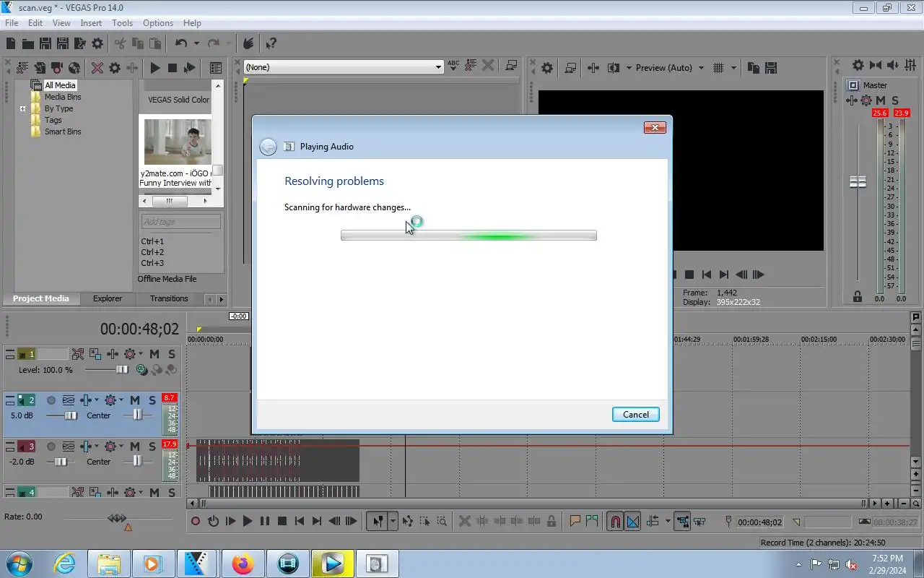Screen dimensions: 924x578
Task: Toggle Enable Snapping magnet icon
Action: [614, 521]
